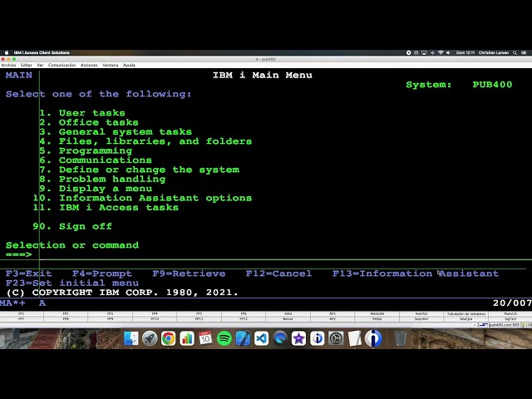Click '11. IBM i Access tasks' option
532x399 pixels.
point(106,208)
